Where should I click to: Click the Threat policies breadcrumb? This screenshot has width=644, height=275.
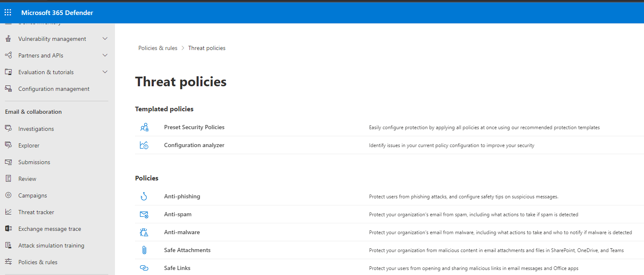207,48
